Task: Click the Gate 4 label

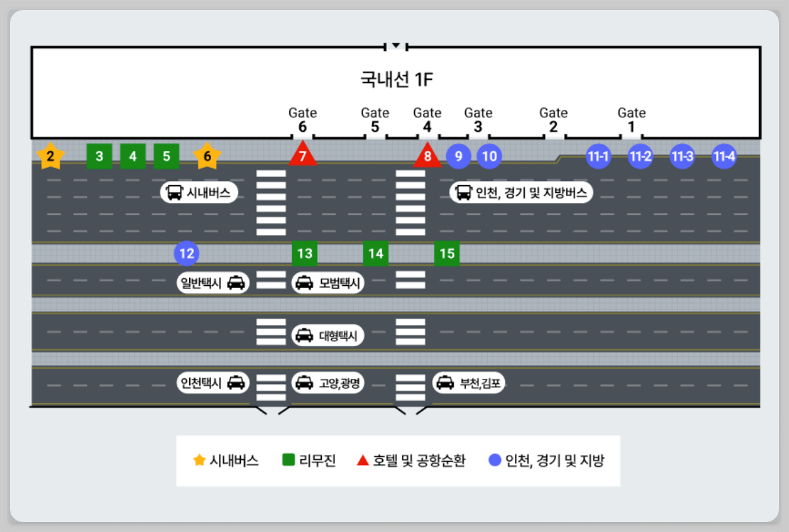Action: [x=427, y=119]
